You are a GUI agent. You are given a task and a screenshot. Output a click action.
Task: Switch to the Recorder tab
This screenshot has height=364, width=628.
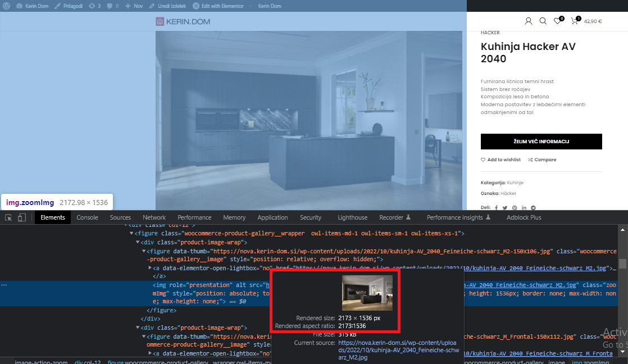[394, 217]
